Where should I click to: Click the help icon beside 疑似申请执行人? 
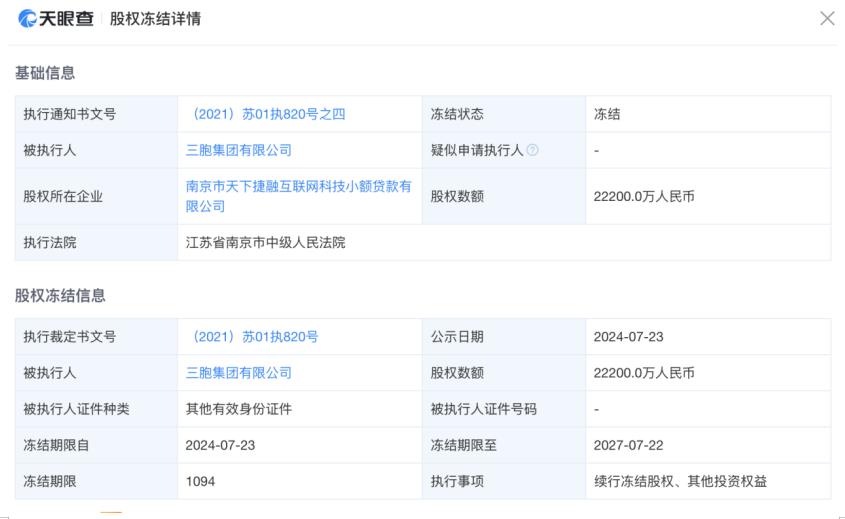pyautogui.click(x=532, y=150)
